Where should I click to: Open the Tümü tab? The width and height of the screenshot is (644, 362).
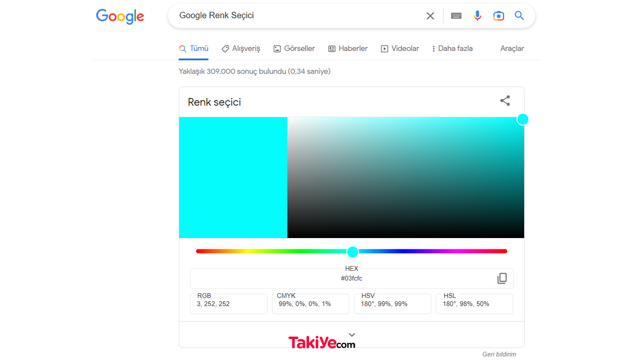coord(194,48)
